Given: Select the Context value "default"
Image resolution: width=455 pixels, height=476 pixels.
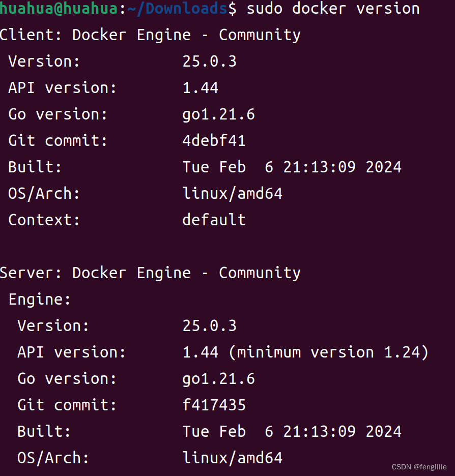Looking at the screenshot, I should click(214, 220).
